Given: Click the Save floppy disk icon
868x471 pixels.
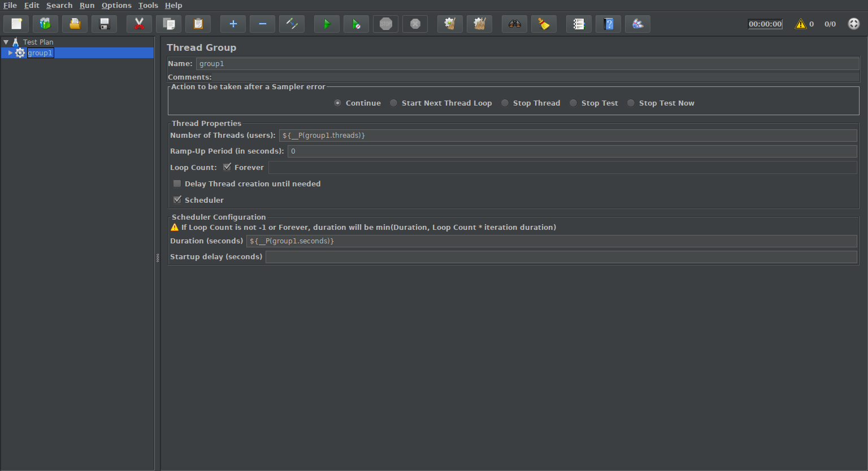Looking at the screenshot, I should point(105,24).
